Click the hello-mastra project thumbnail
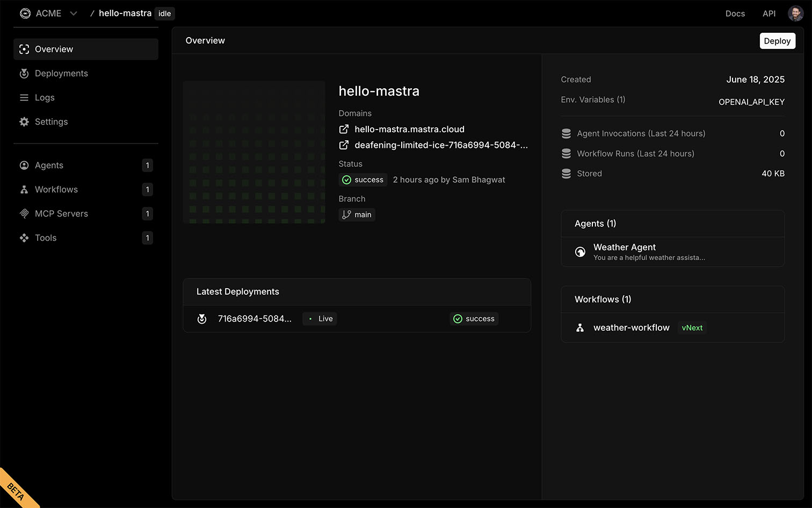The width and height of the screenshot is (812, 508). point(254,152)
